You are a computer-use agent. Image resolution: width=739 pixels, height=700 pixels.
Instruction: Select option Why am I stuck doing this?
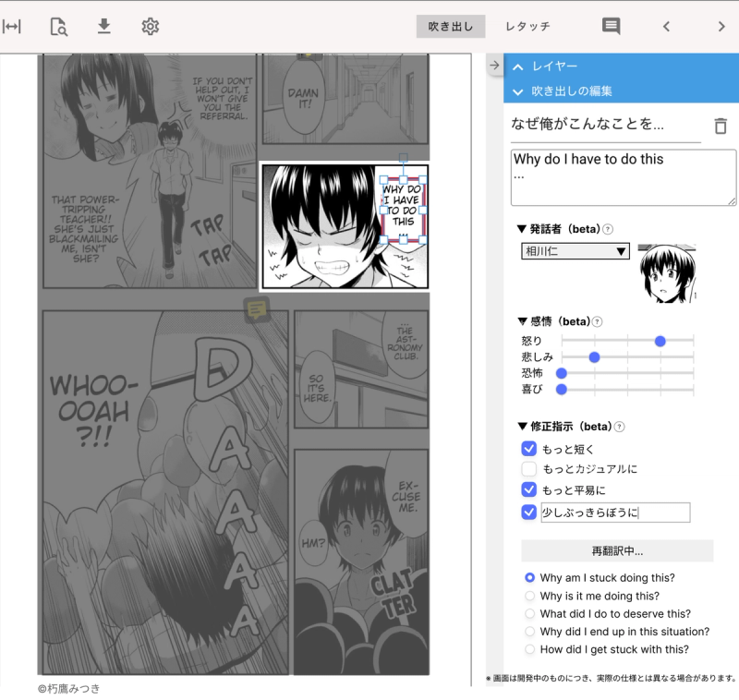[529, 577]
